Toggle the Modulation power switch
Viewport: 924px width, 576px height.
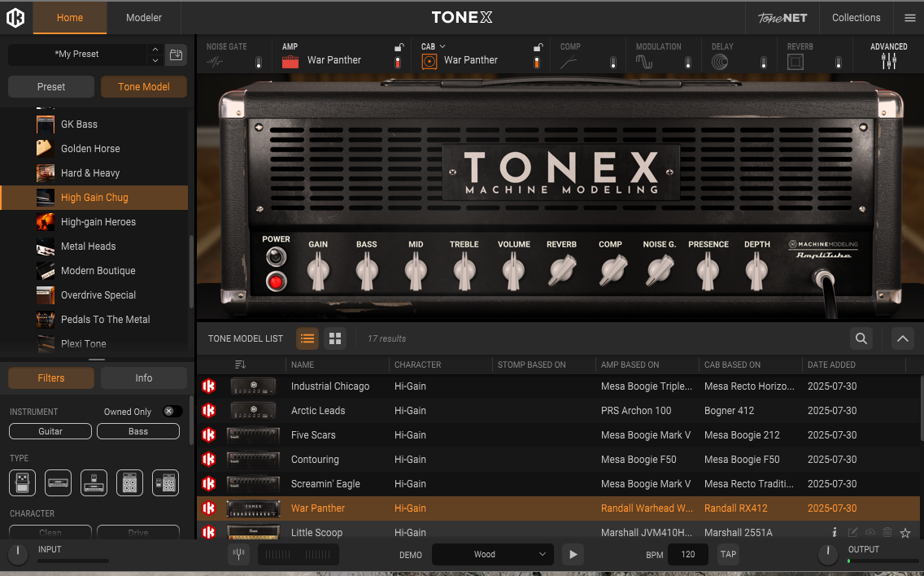coord(687,62)
